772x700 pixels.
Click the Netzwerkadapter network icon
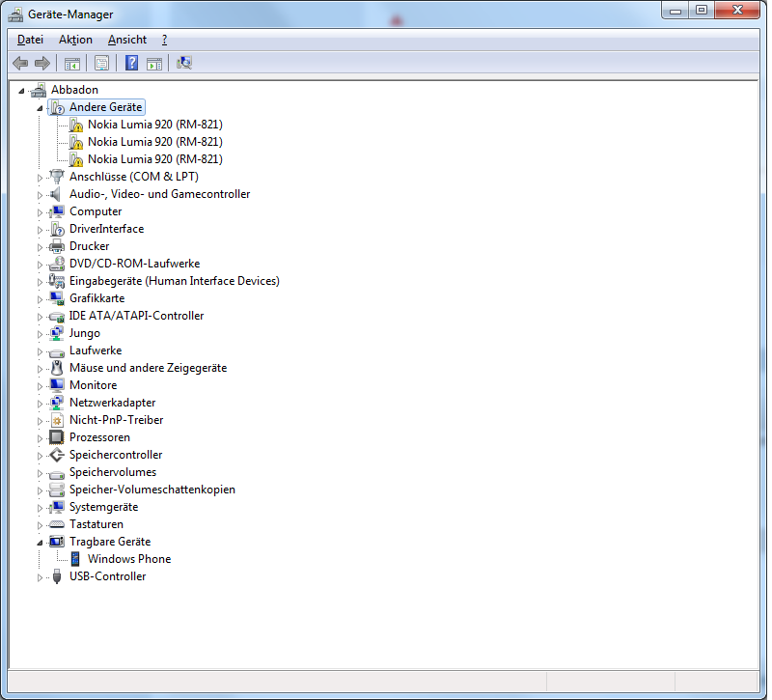coord(57,403)
